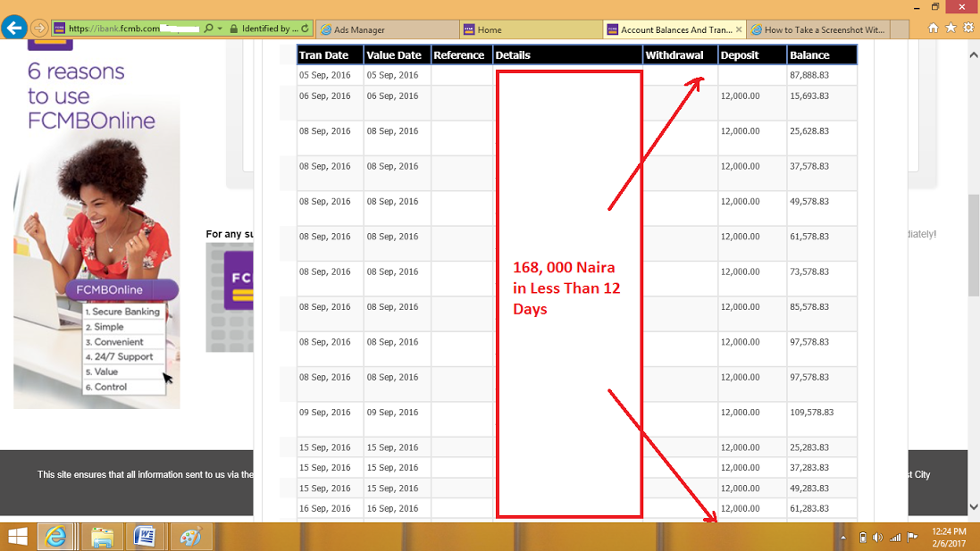Click the page scrollbar up arrow
The height and width of the screenshot is (551, 980).
[x=974, y=55]
